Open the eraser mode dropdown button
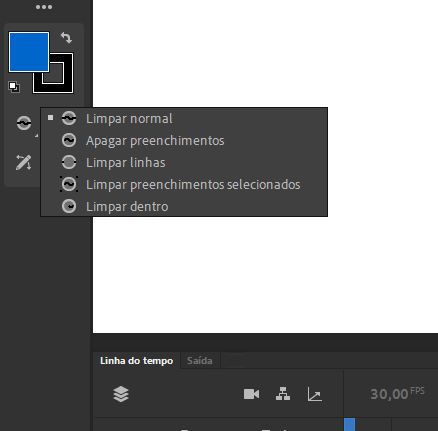 [24, 123]
